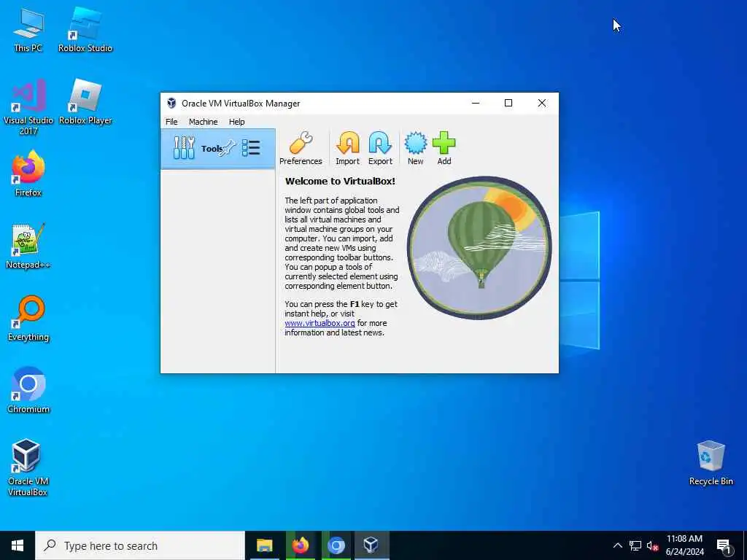This screenshot has height=560, width=747.
Task: Maximize the VirtualBox Manager window
Action: pyautogui.click(x=508, y=104)
